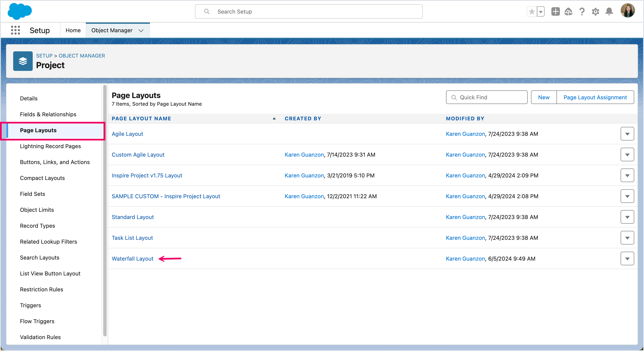Click the New page layout button
This screenshot has width=644, height=351.
[544, 97]
